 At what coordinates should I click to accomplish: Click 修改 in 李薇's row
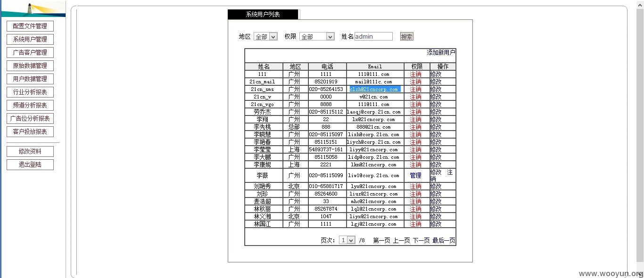(x=436, y=172)
